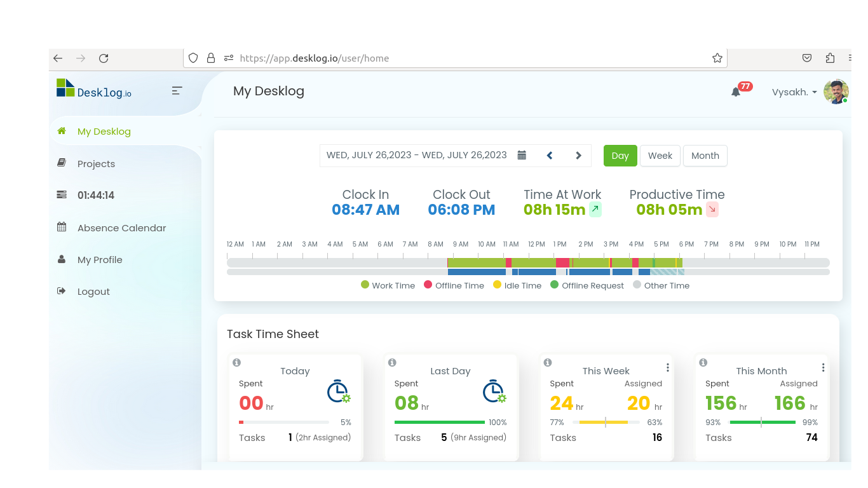Switch to Month view
This screenshot has width=868, height=488.
(x=705, y=155)
